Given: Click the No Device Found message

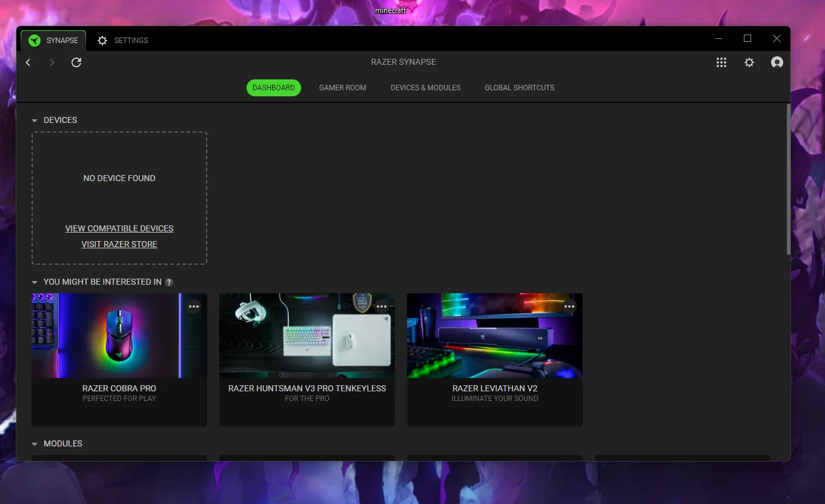Looking at the screenshot, I should click(x=119, y=178).
